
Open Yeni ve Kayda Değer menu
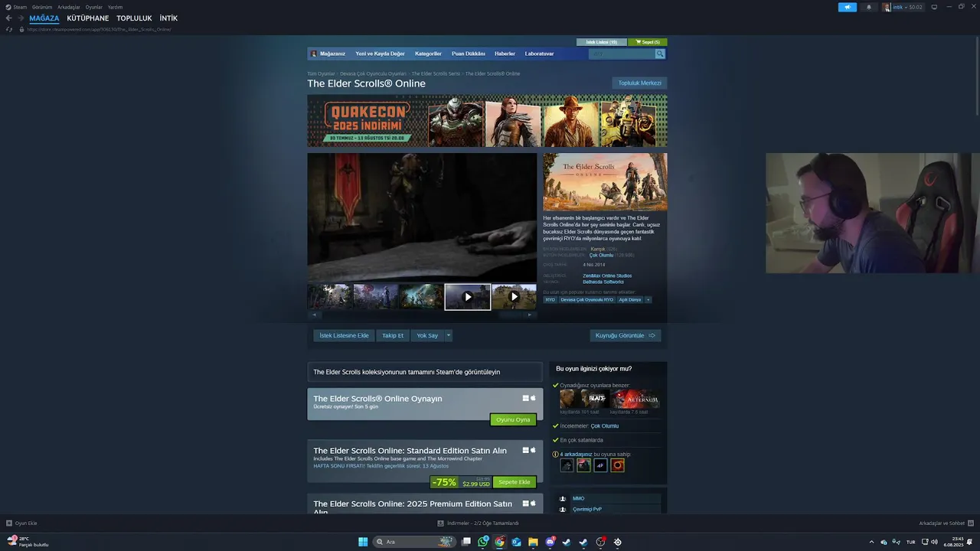point(380,54)
